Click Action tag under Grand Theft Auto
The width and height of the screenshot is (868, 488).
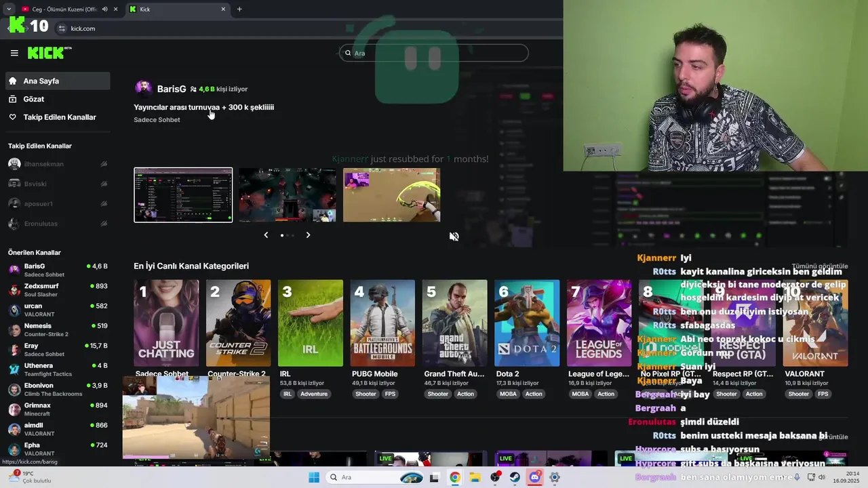(465, 394)
